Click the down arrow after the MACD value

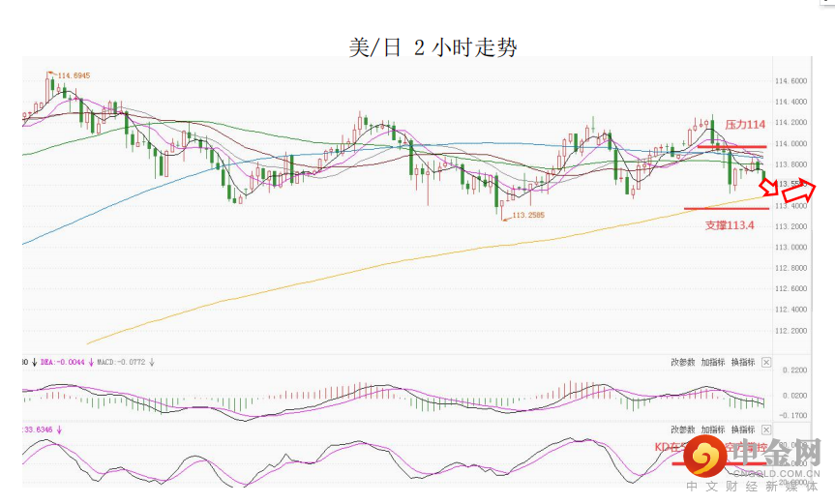pos(152,363)
